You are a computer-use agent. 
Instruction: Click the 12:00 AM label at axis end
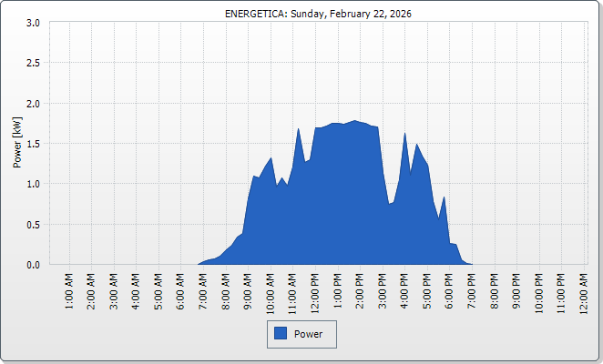(585, 289)
